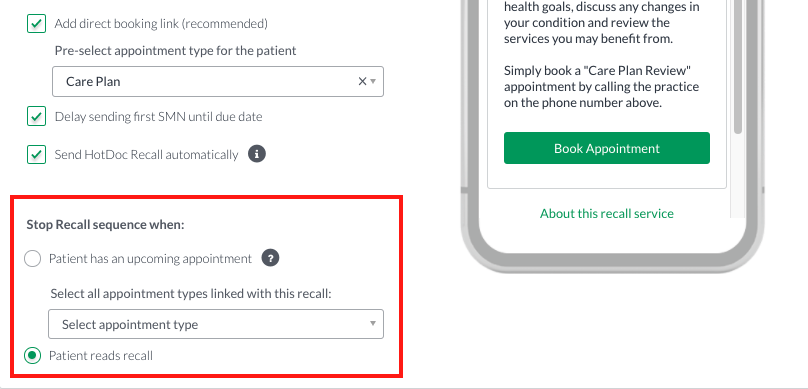This screenshot has width=808, height=389.
Task: Toggle Delay sending first SMN until due date
Action: (36, 116)
